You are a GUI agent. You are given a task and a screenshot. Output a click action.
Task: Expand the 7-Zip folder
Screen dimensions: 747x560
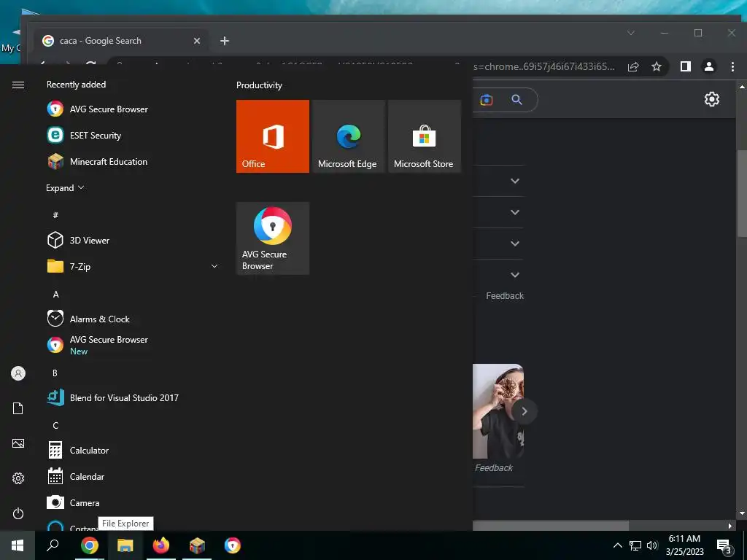(132, 267)
